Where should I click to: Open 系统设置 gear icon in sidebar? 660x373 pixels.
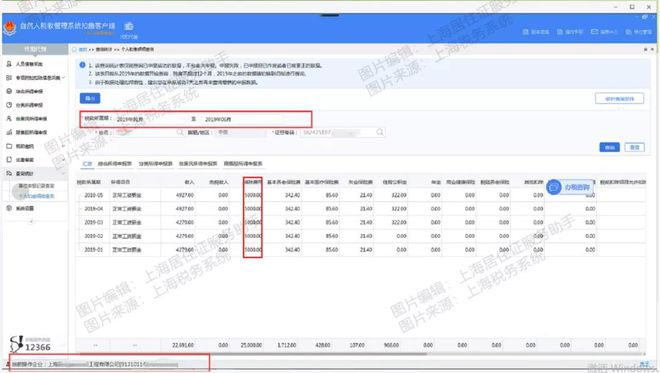click(x=9, y=208)
